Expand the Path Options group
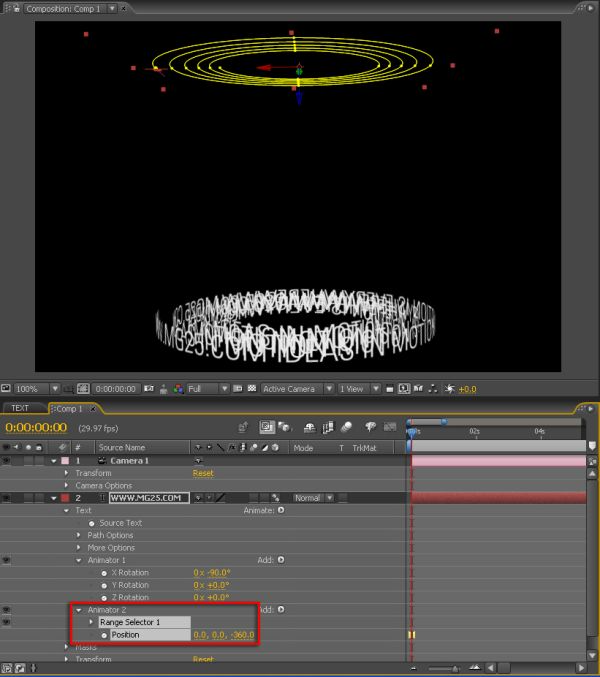Screen dimensions: 600x677 tap(79, 535)
